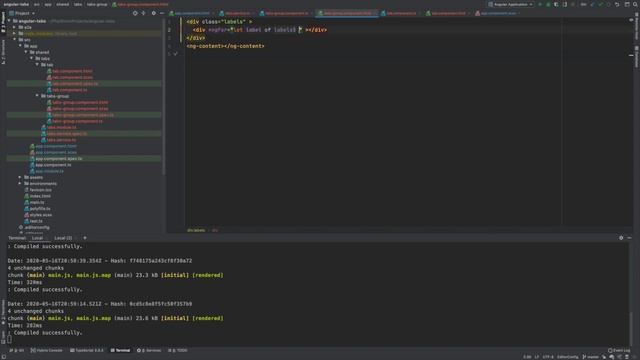Expand the node_modules folder

pos(15,33)
